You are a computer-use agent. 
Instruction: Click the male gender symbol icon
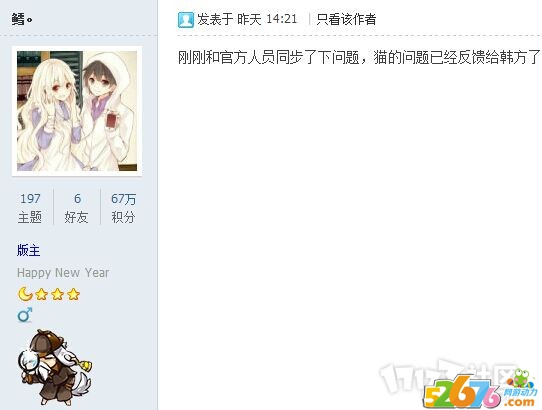pyautogui.click(x=25, y=315)
